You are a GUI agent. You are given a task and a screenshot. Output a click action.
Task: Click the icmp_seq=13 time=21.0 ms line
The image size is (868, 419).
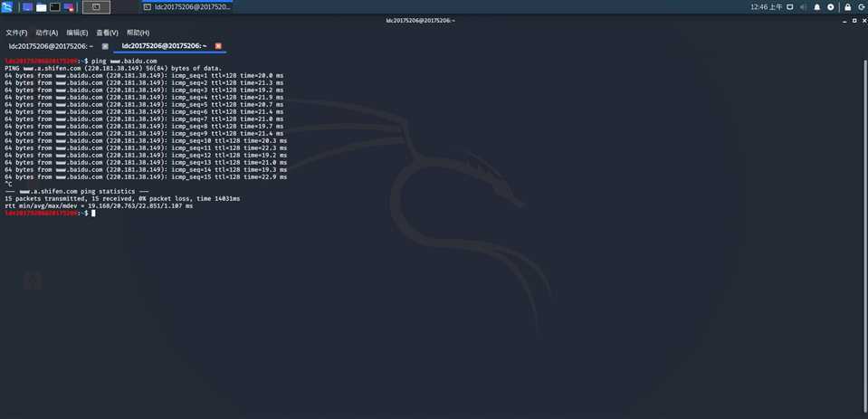coord(146,162)
